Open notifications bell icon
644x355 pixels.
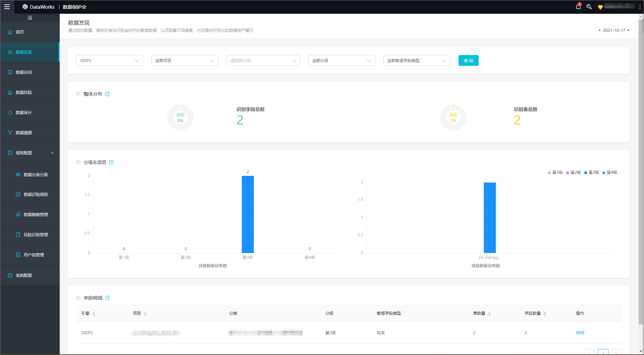[x=578, y=6]
